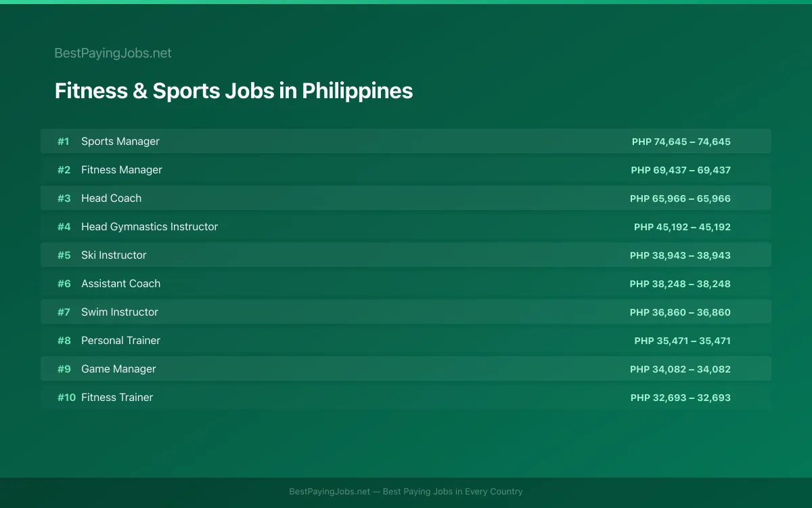Click rank number #3
This screenshot has width=812, height=508.
click(64, 198)
